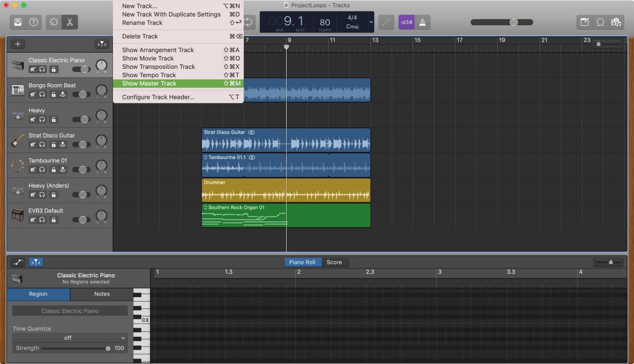Select the Classic Electric Piano track icon
The height and width of the screenshot is (364, 634).
pos(18,65)
